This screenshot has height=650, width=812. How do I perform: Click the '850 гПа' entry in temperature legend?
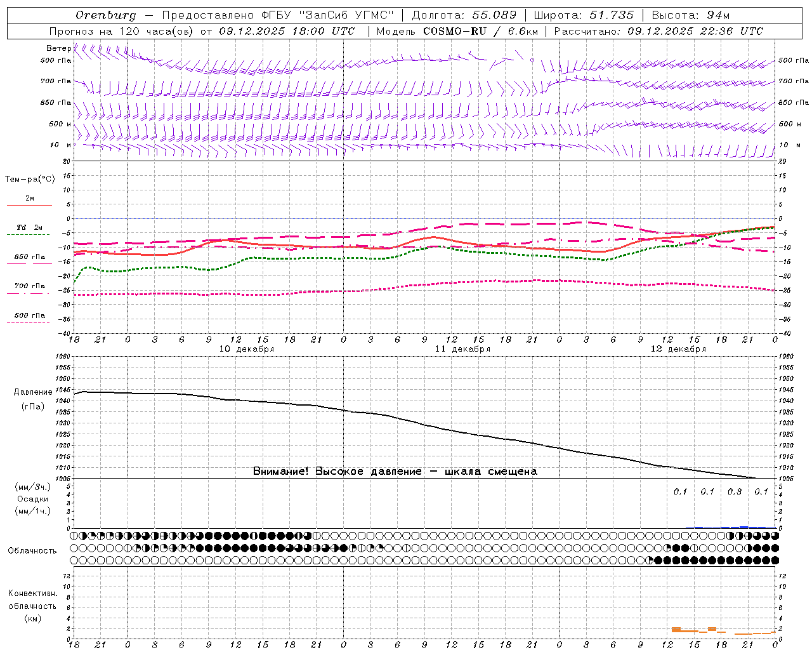30,257
